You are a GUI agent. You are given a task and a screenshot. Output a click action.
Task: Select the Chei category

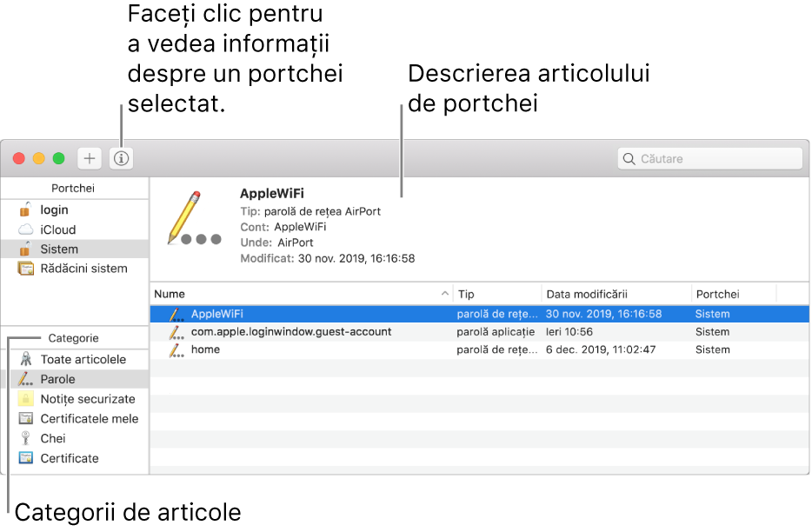point(50,438)
